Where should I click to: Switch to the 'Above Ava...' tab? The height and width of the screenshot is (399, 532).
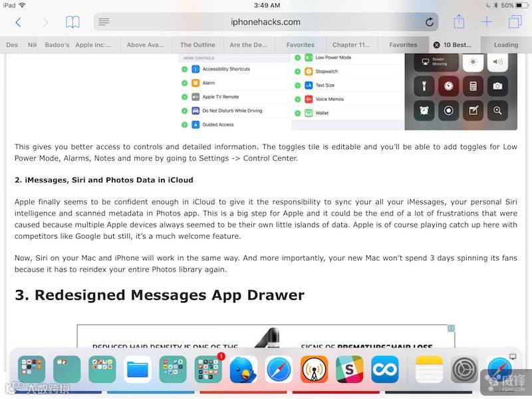[x=145, y=45]
